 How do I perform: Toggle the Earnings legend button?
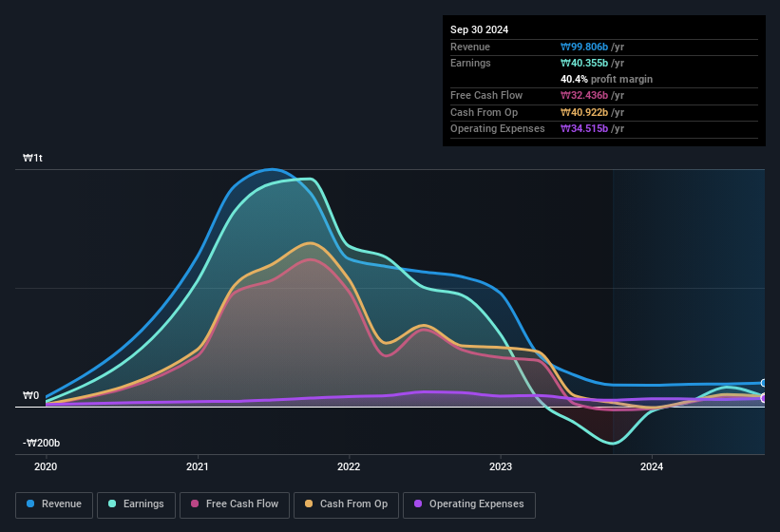[x=136, y=504]
